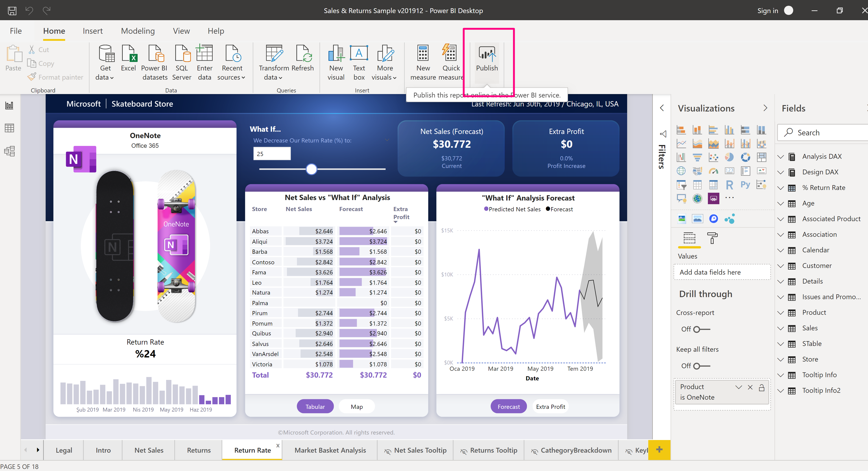This screenshot has height=471, width=868.
Task: Open the Get data menu
Action: [x=105, y=63]
